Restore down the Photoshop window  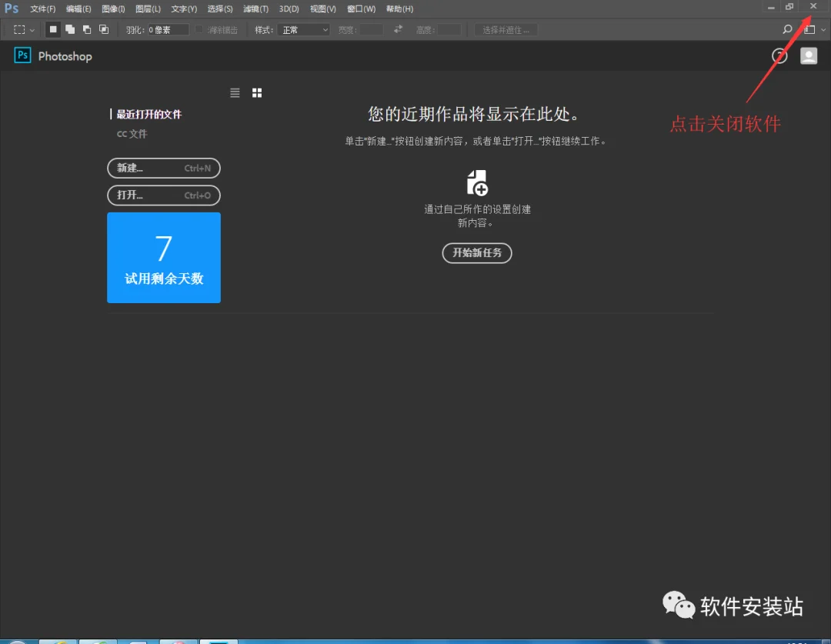tap(789, 7)
